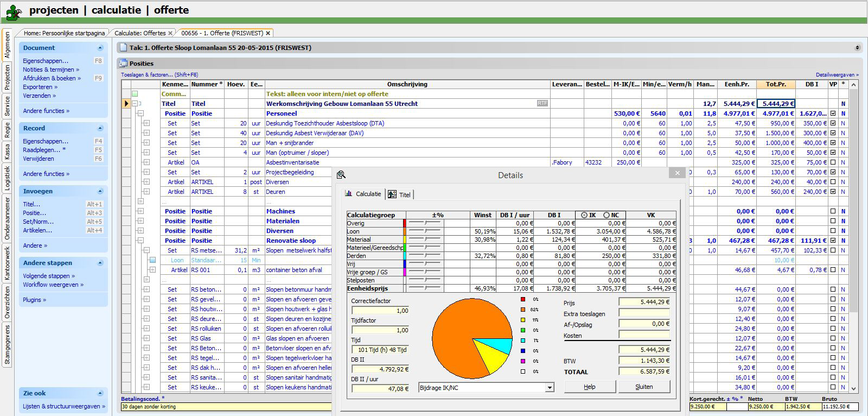This screenshot has height=416, width=868.
Task: Check VP checkbox on Machines row
Action: 833,211
